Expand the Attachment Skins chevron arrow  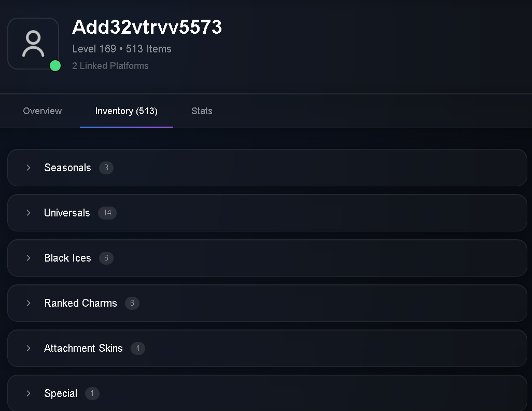29,348
